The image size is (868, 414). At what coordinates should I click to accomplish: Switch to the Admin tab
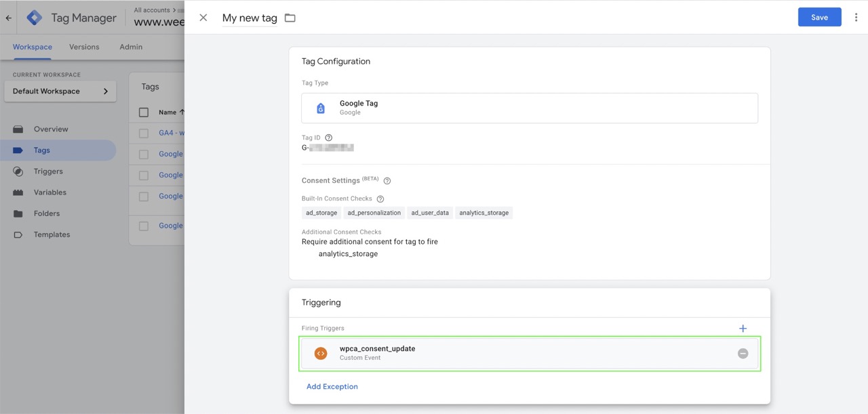pyautogui.click(x=131, y=47)
